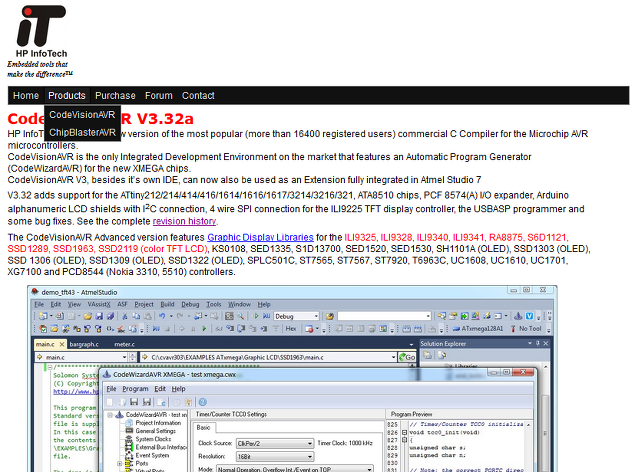Screen dimensions: 635x472
Task: Click Save All icon in AtmelStudio toolbar
Action: pyautogui.click(x=110, y=316)
